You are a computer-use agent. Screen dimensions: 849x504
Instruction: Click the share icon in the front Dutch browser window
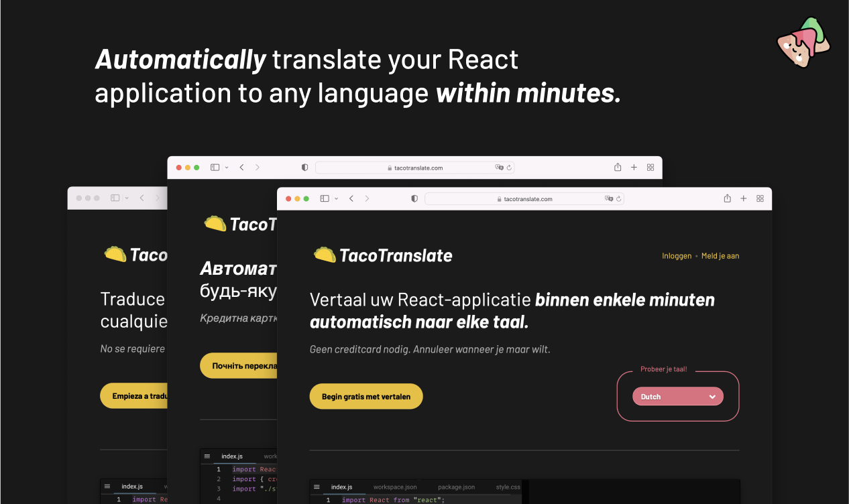click(x=727, y=198)
